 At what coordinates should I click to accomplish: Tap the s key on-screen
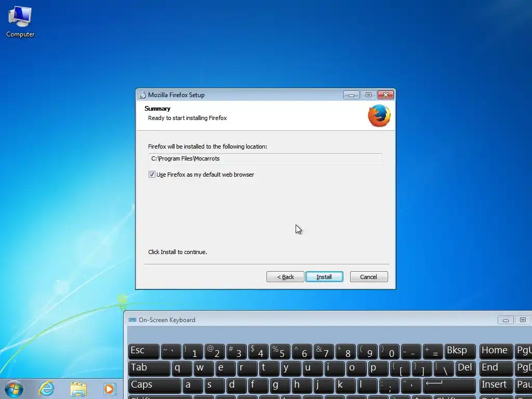click(215, 386)
